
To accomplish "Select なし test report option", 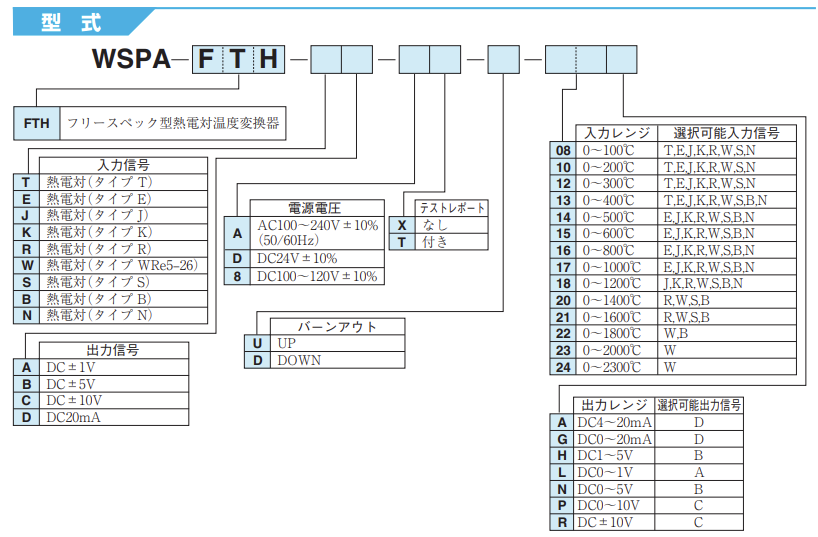I will coord(439,225).
